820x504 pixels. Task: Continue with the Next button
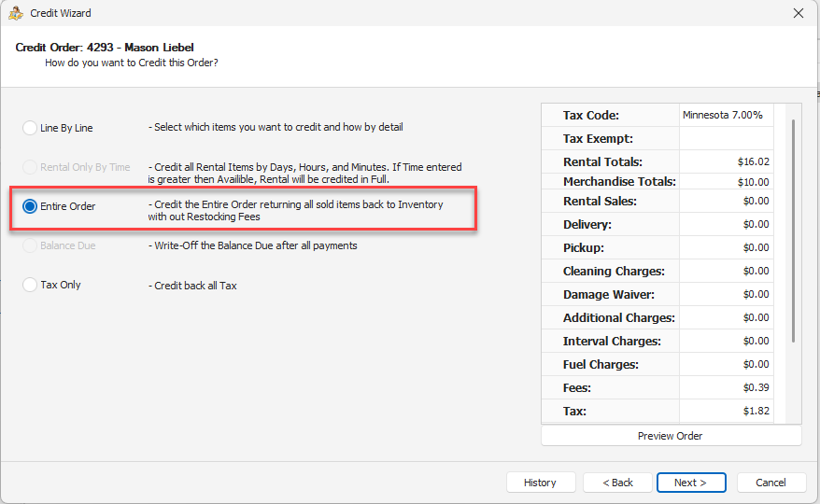[691, 483]
